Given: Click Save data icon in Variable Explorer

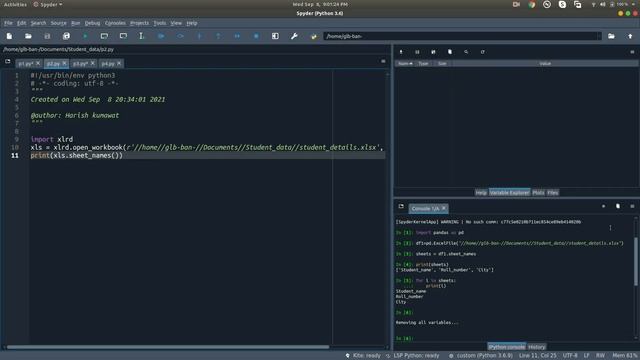Looking at the screenshot, I should click(417, 52).
